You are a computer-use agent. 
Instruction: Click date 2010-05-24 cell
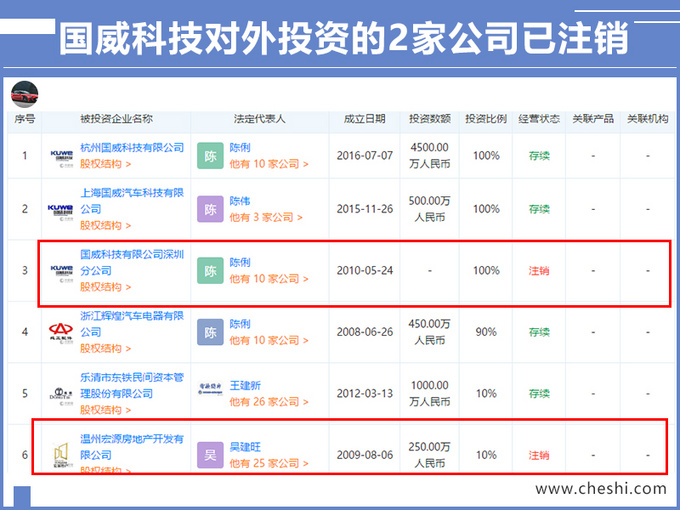pyautogui.click(x=365, y=271)
